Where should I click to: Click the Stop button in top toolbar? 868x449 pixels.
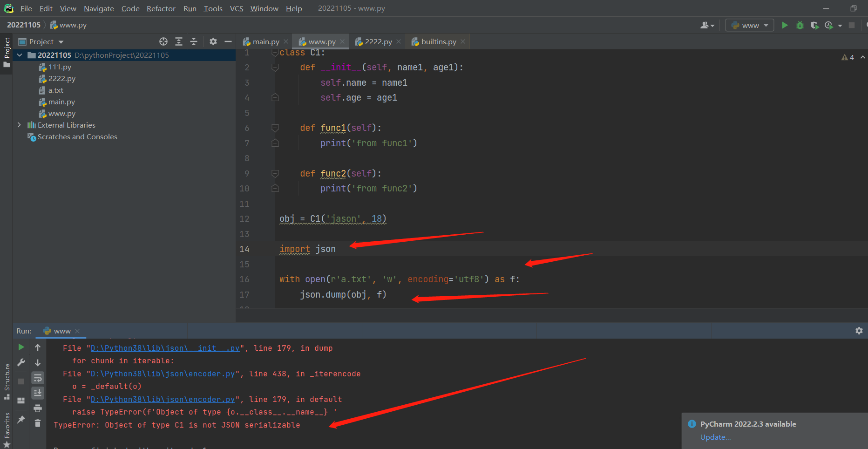click(852, 25)
